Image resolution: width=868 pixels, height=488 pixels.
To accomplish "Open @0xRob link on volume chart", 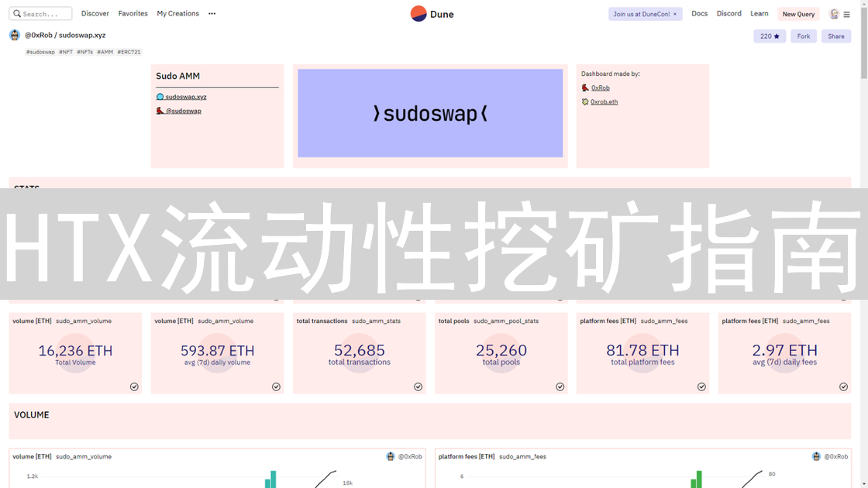I will click(x=410, y=456).
